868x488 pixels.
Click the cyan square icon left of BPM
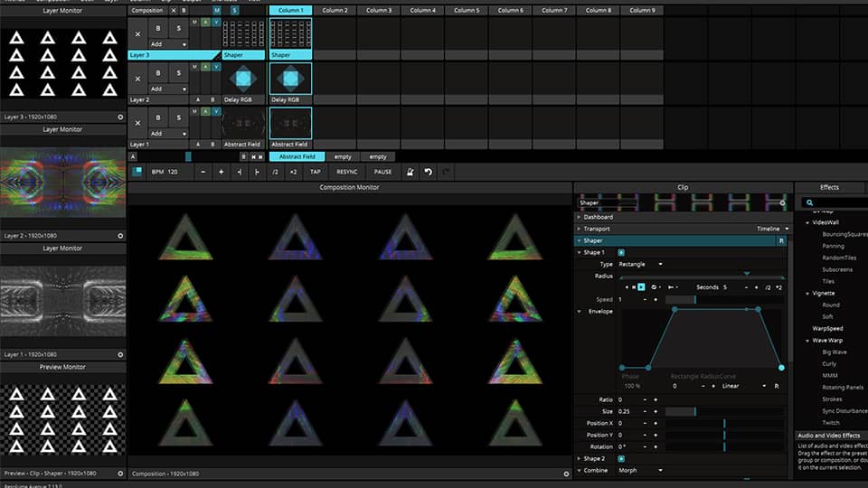[x=137, y=172]
